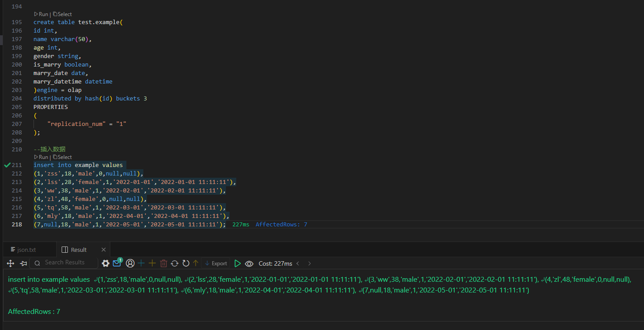Click 'gender string,' on line 199
The height and width of the screenshot is (330, 644).
point(58,56)
